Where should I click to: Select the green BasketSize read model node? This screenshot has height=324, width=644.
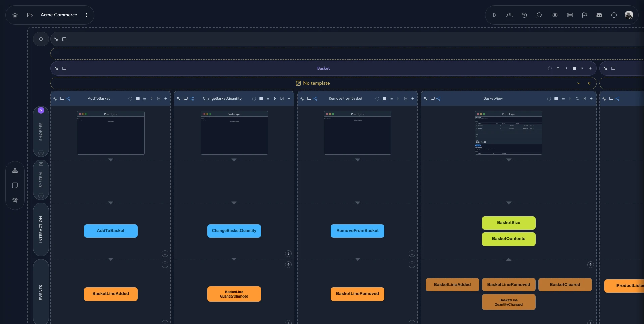pyautogui.click(x=509, y=223)
